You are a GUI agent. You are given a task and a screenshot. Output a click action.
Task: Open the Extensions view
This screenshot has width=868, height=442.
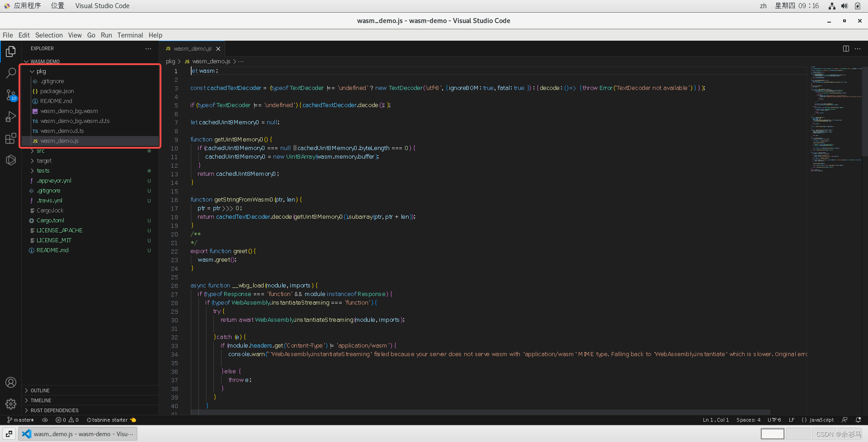coord(11,138)
